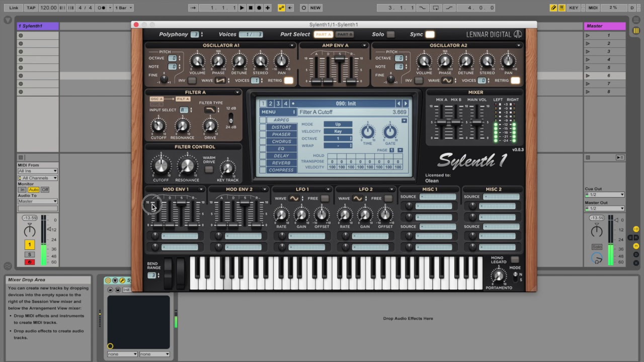Image resolution: width=644 pixels, height=362 pixels.
Task: Open the Oscillator A1 section dropdown arrow
Action: tap(292, 45)
